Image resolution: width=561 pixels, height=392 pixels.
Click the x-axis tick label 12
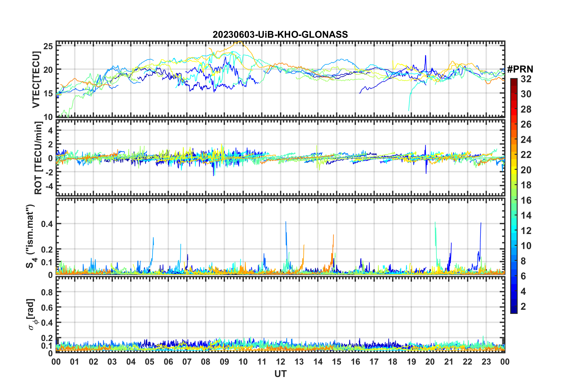click(280, 362)
